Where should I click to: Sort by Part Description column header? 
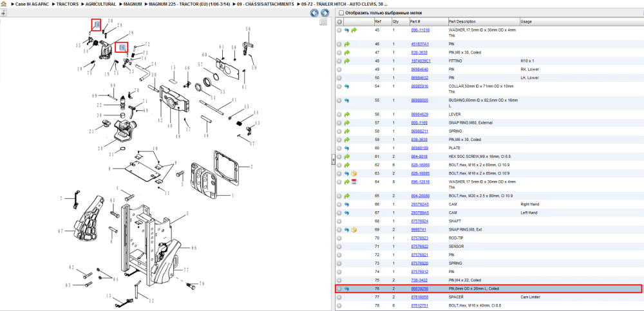point(462,22)
